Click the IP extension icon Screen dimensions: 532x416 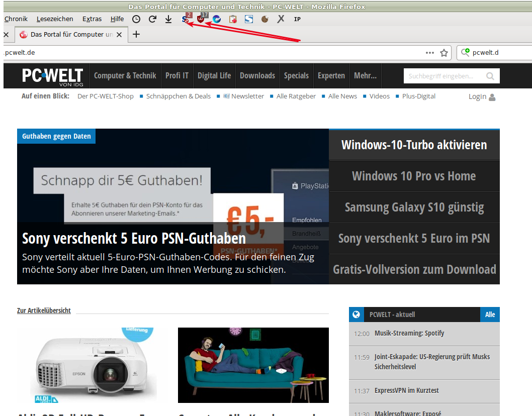point(297,19)
